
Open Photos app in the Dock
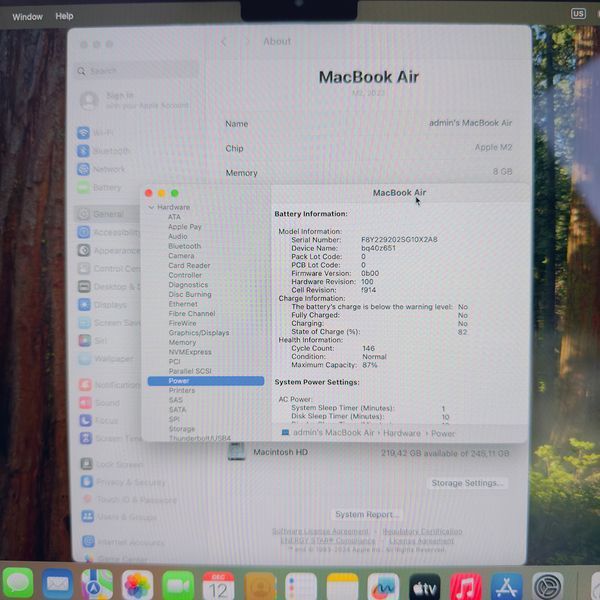(x=137, y=585)
